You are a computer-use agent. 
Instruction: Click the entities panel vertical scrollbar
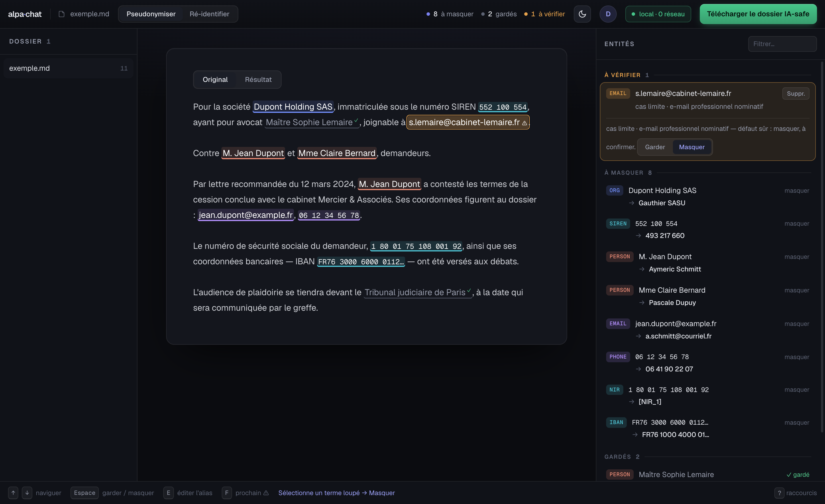click(x=822, y=247)
